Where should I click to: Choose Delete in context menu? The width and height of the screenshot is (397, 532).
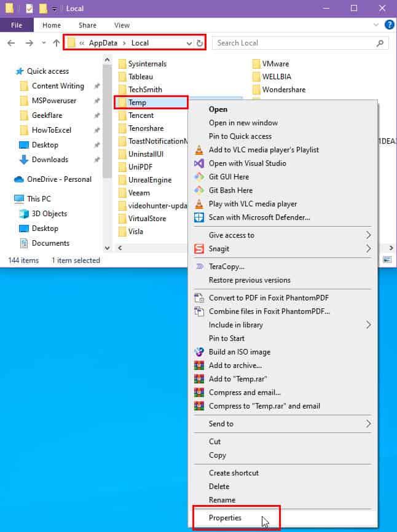219,487
